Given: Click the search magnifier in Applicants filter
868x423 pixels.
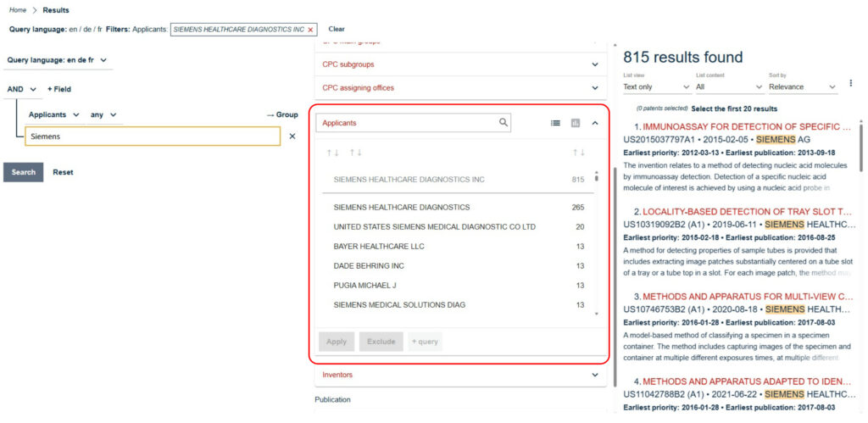Looking at the screenshot, I should point(504,123).
